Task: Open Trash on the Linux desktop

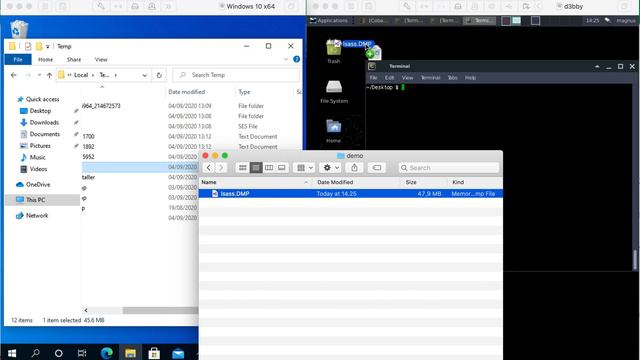Action: pos(333,52)
